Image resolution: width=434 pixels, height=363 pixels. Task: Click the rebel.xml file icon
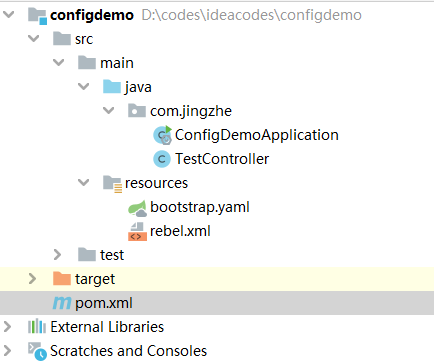click(x=137, y=232)
